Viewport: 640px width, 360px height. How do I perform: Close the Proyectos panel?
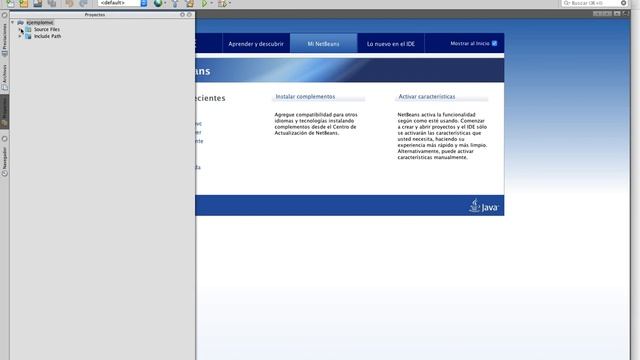189,15
